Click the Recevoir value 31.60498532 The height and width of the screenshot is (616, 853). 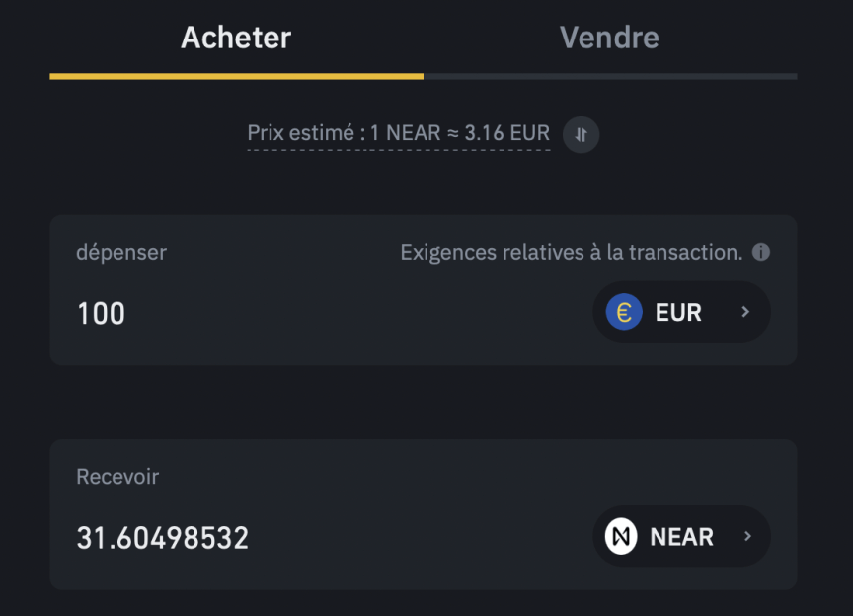[162, 537]
